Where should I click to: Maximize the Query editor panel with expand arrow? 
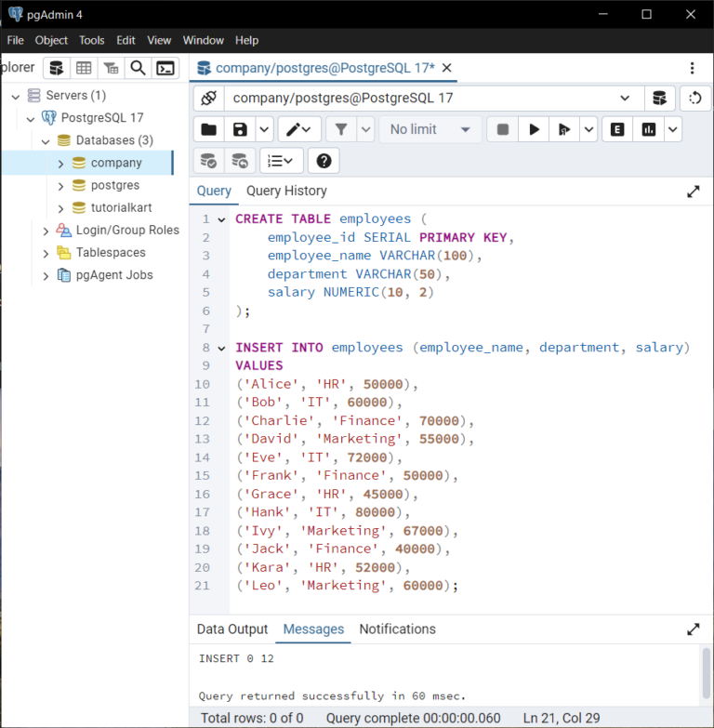click(694, 192)
